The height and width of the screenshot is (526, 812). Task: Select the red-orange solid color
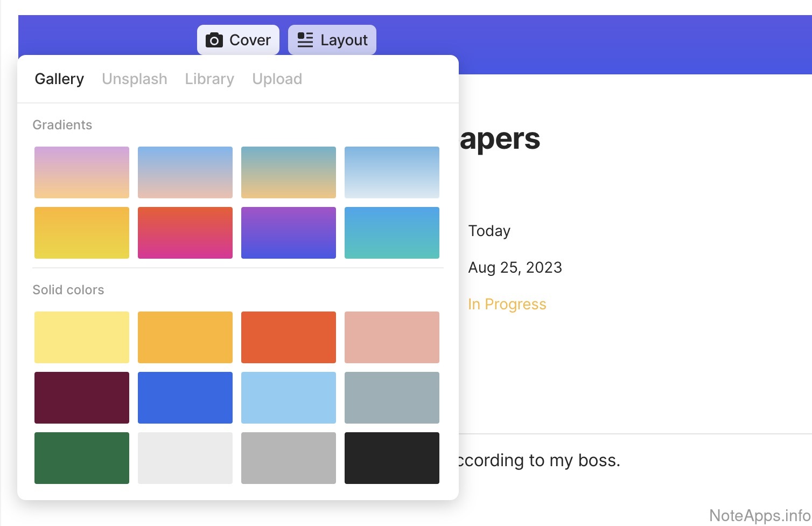(x=289, y=337)
